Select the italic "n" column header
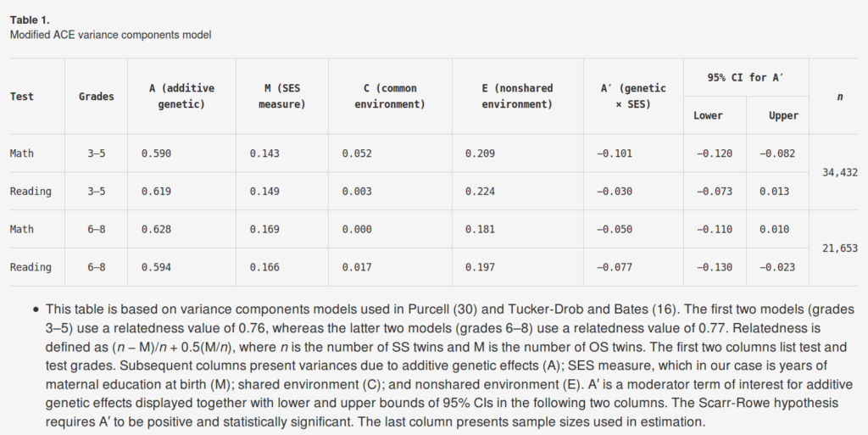The image size is (868, 435). (x=839, y=96)
